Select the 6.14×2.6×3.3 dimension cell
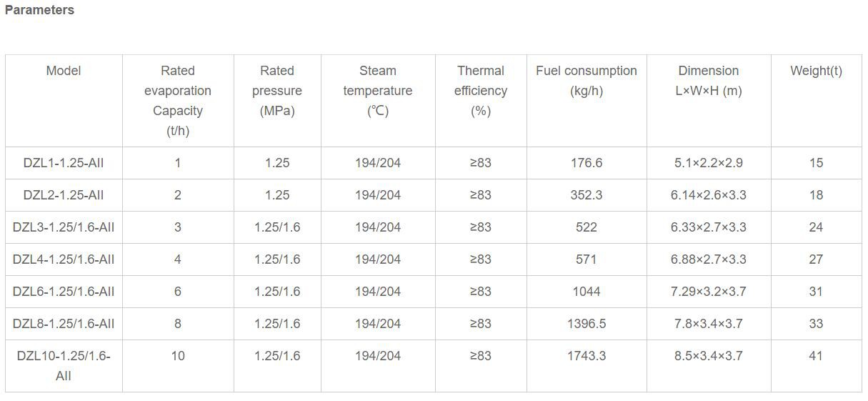 [x=709, y=195]
